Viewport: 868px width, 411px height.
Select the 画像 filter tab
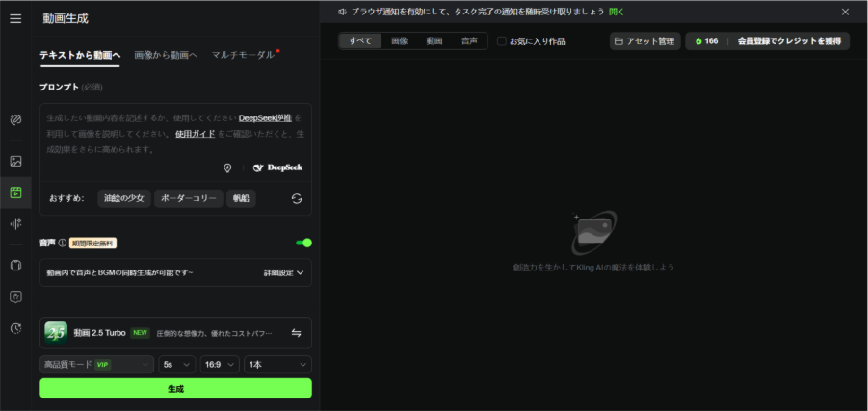[399, 41]
